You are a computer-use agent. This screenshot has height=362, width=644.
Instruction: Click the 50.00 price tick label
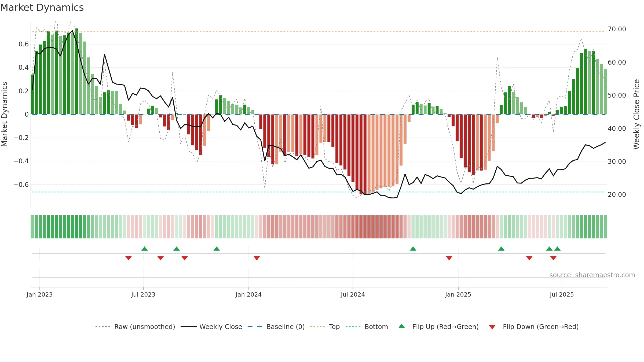pyautogui.click(x=617, y=95)
